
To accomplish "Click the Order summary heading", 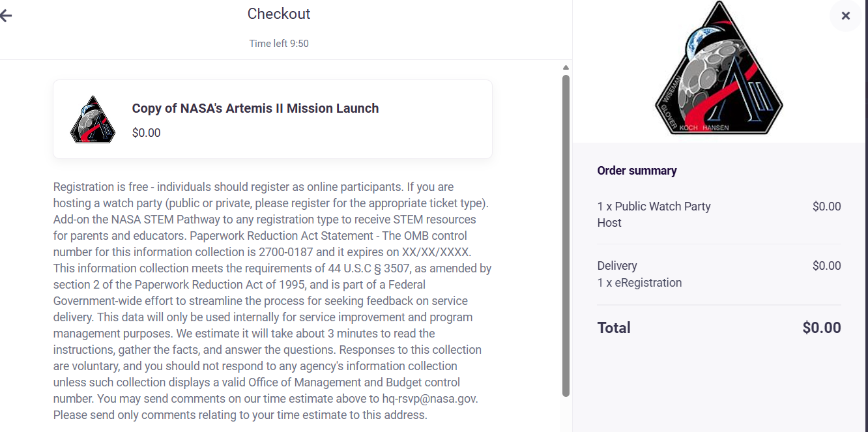I will pyautogui.click(x=637, y=171).
